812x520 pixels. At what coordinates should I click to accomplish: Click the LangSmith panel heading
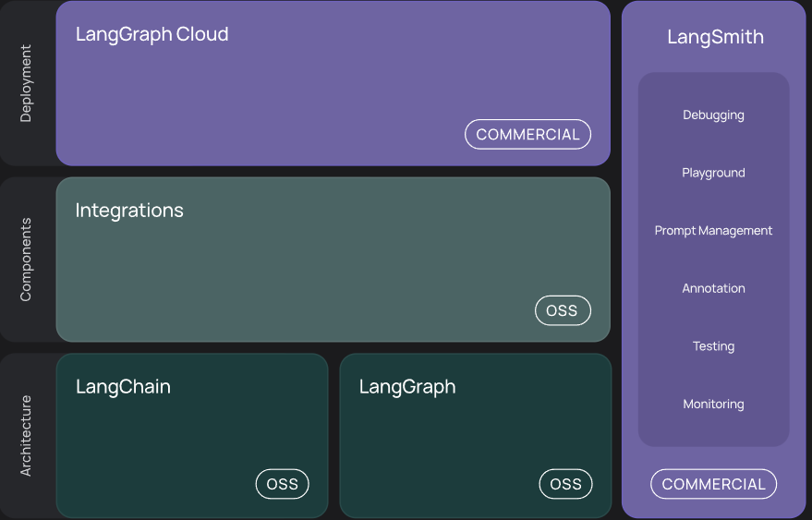click(x=715, y=38)
